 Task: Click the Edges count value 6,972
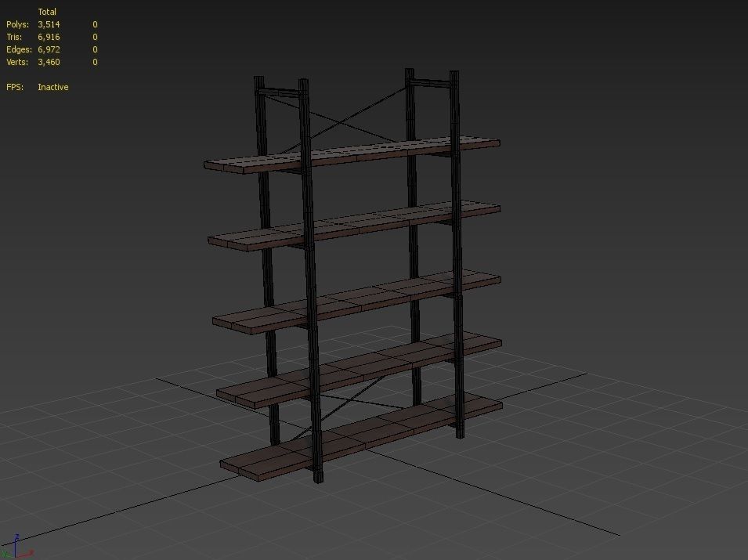(49, 49)
